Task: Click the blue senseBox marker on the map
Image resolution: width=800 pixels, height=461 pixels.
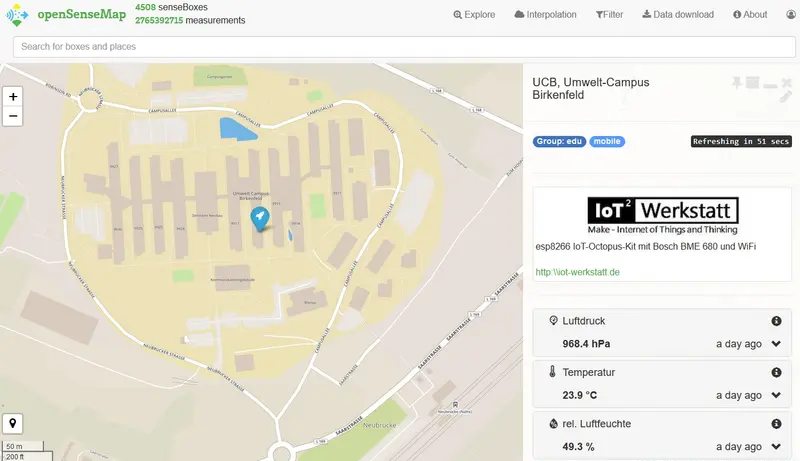Action: (x=260, y=217)
